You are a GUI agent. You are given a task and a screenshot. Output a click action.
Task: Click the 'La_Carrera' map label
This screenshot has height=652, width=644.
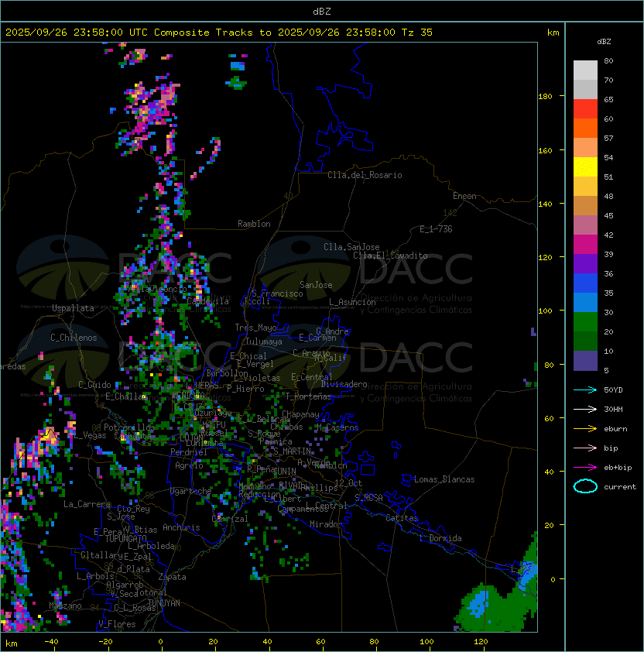pos(87,504)
